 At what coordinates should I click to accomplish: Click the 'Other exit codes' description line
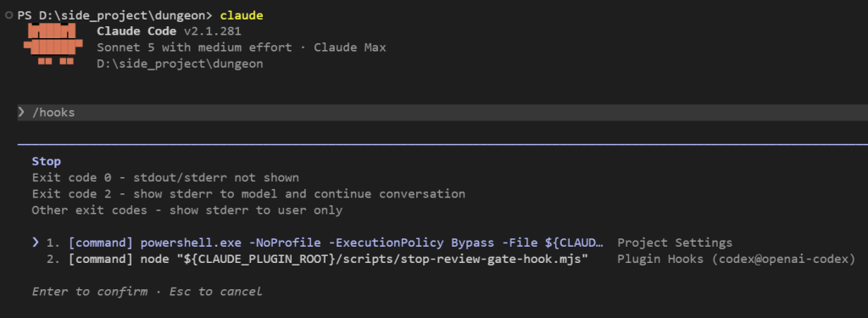tap(187, 210)
